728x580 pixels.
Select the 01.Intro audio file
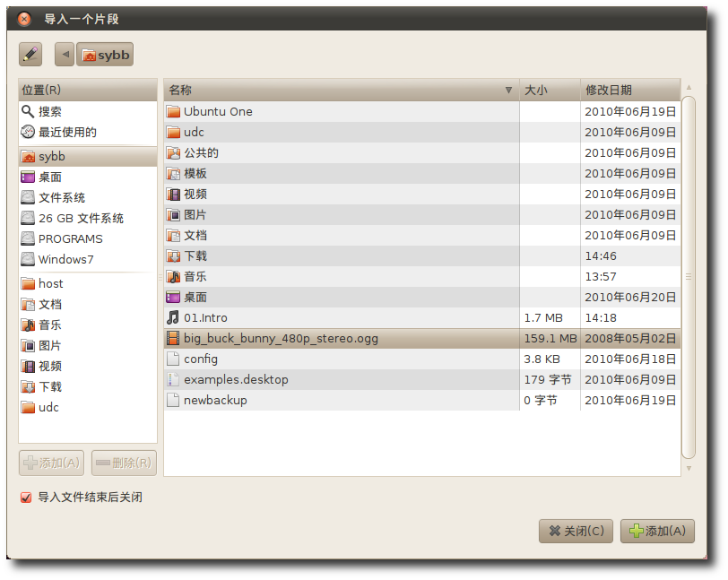click(422, 317)
